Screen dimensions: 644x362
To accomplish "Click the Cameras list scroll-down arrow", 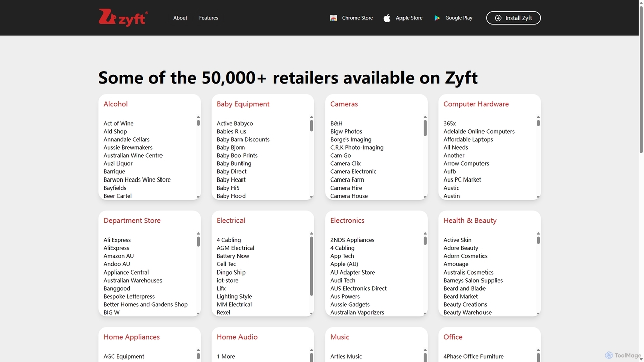I will click(425, 197).
